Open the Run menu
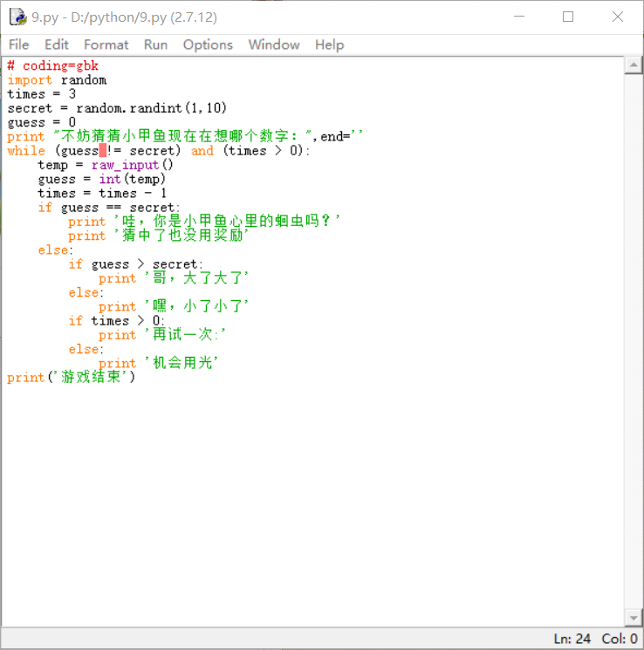 [x=155, y=44]
